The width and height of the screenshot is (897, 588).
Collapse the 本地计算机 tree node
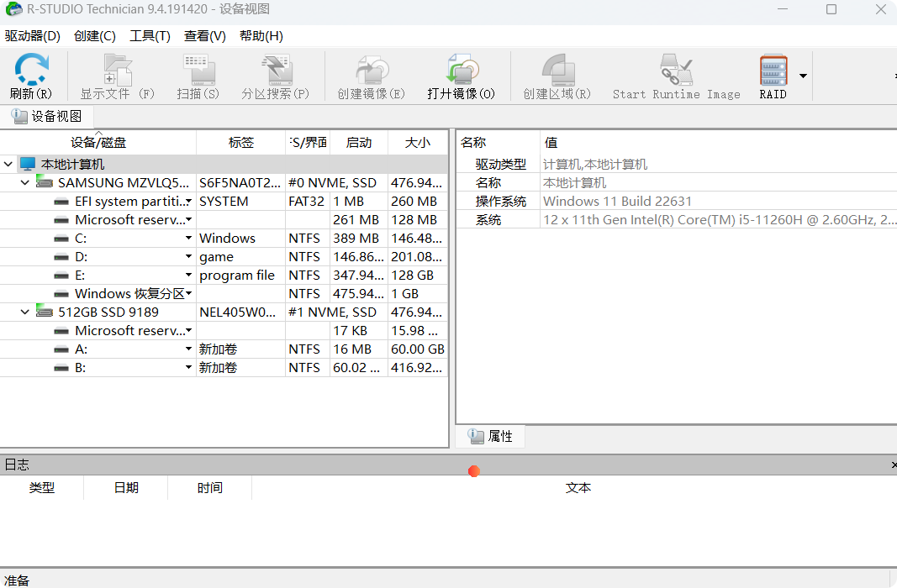click(8, 165)
